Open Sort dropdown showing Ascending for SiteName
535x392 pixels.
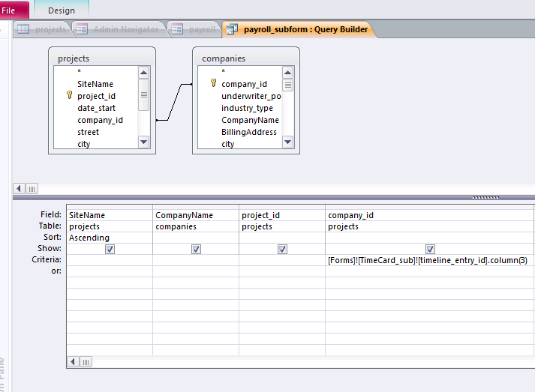coord(110,238)
